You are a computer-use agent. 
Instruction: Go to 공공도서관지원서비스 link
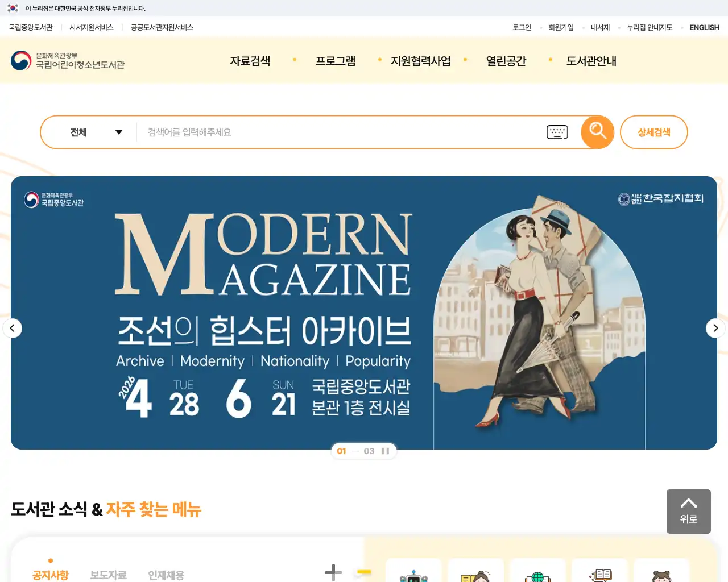(x=162, y=27)
